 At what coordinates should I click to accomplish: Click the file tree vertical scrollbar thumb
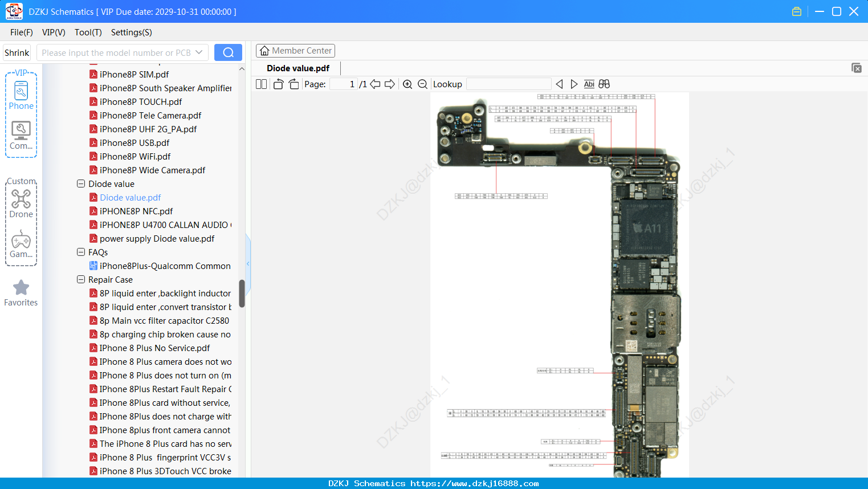tap(242, 294)
